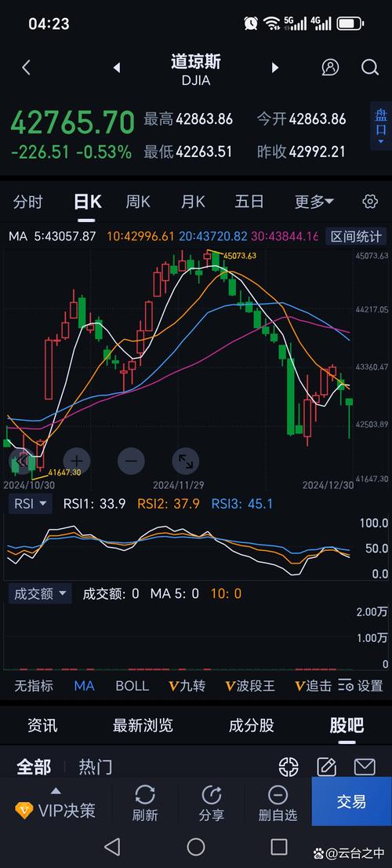Remove from watchlist via 删自选

278,803
